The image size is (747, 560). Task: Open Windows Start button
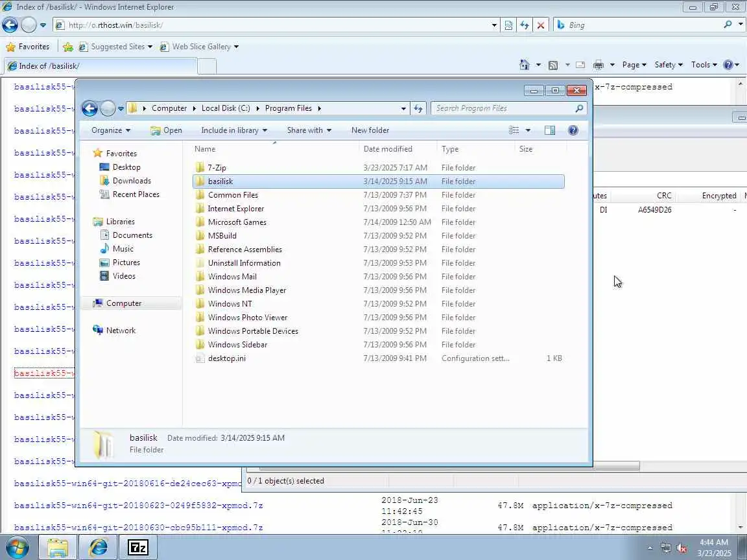pos(16,548)
